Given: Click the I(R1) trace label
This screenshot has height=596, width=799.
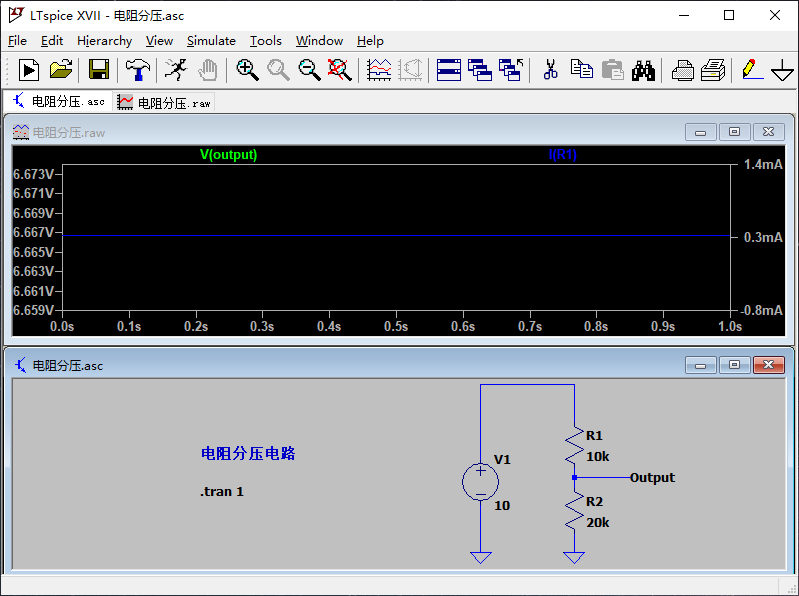Looking at the screenshot, I should click(562, 155).
